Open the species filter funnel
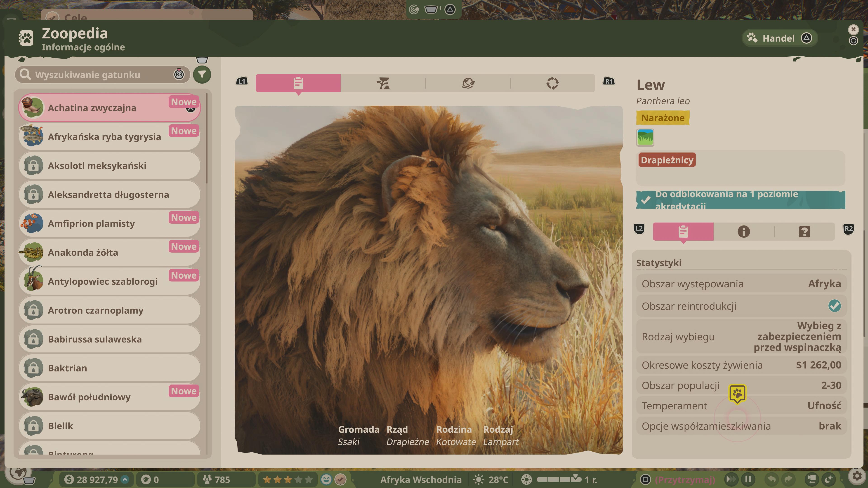This screenshot has width=868, height=488. pos(202,74)
